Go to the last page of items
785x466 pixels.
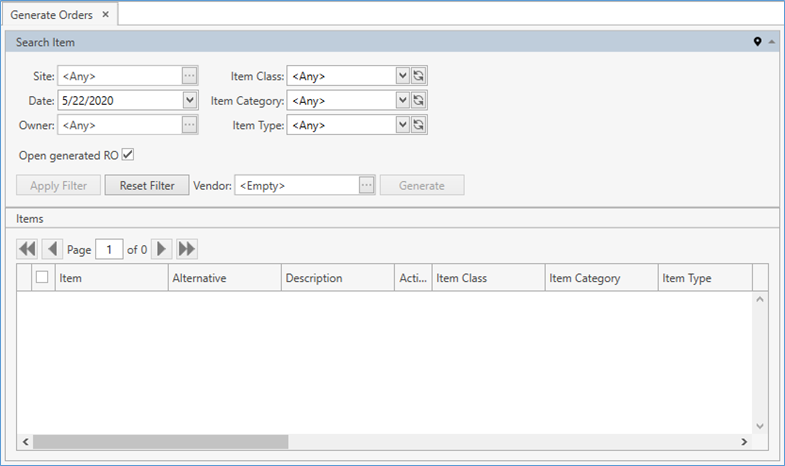pyautogui.click(x=187, y=249)
